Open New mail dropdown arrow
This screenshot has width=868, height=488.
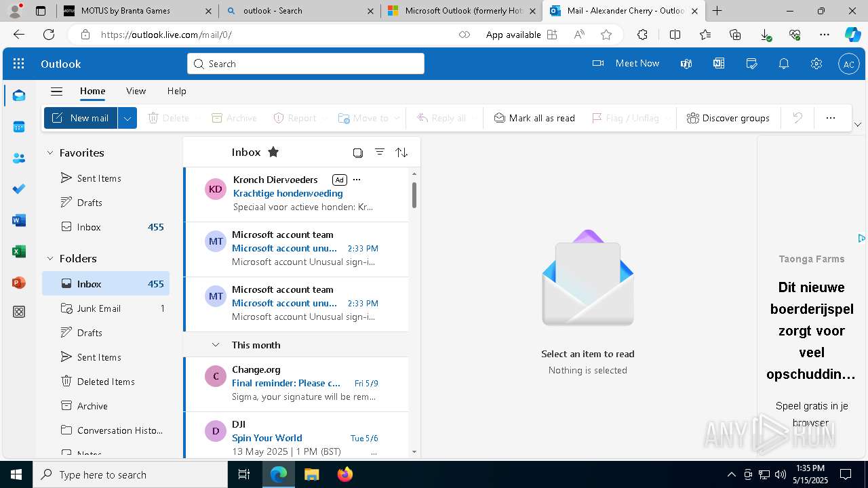(x=127, y=118)
